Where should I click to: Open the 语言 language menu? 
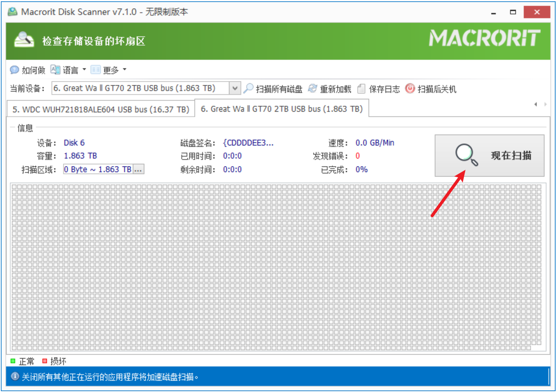pyautogui.click(x=68, y=70)
